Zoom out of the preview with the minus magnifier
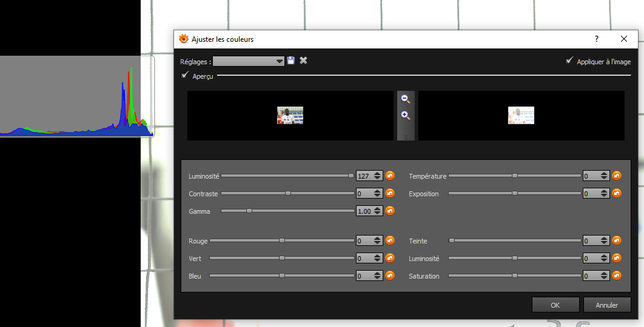This screenshot has height=327, width=644. click(x=405, y=99)
